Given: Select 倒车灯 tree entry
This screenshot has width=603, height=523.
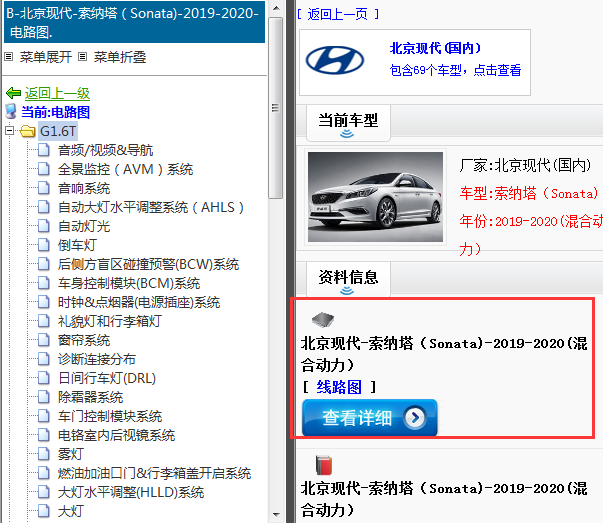Looking at the screenshot, I should coord(77,245).
